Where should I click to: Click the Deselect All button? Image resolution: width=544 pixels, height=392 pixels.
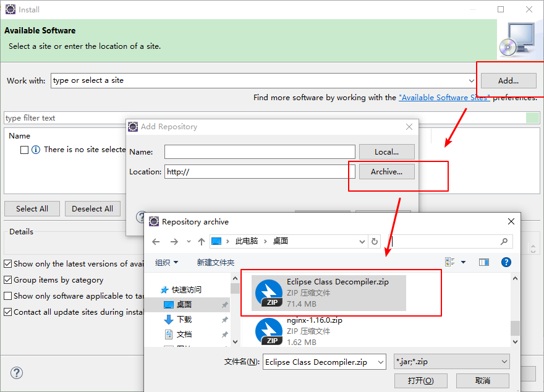[x=92, y=209]
